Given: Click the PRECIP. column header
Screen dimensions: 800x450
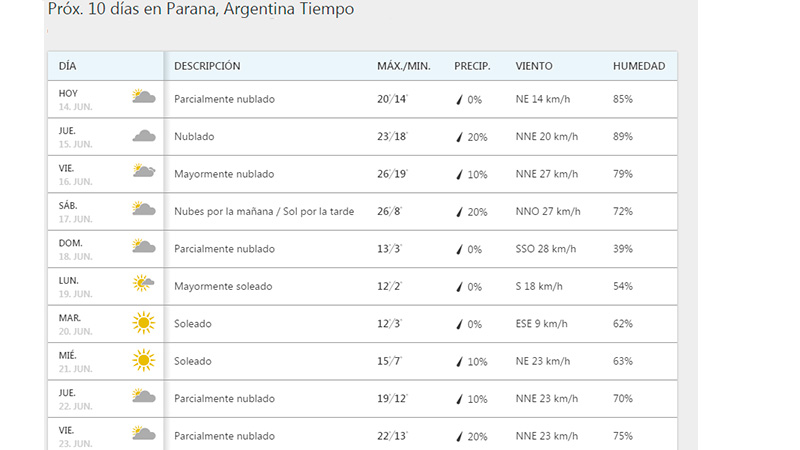Looking at the screenshot, I should click(x=472, y=66).
